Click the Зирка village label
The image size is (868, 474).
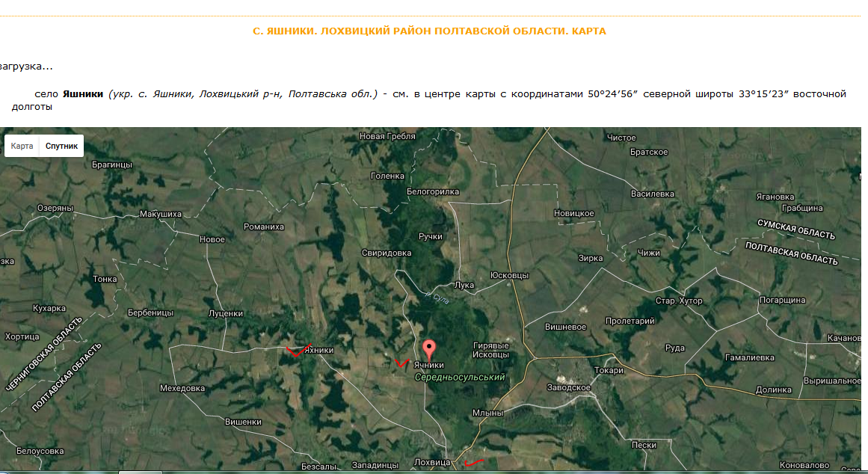590,258
